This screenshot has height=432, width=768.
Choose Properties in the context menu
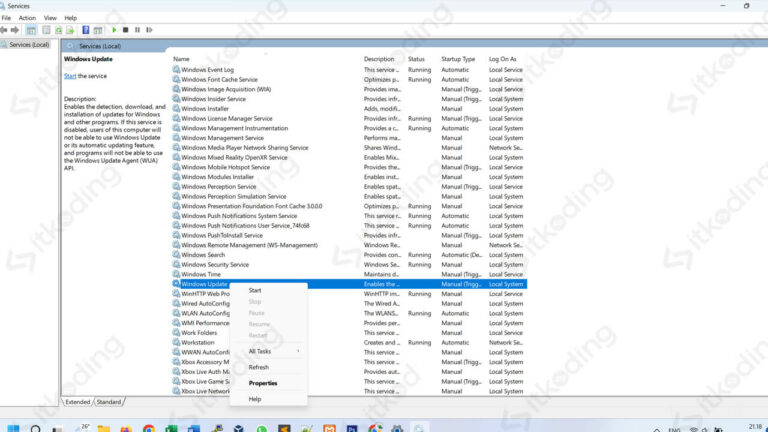[268, 383]
